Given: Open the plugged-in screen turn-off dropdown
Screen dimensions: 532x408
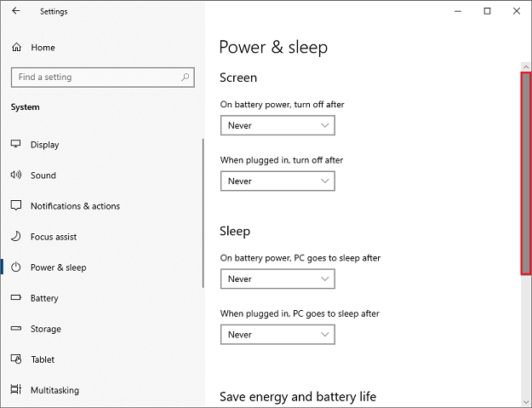Looking at the screenshot, I should pyautogui.click(x=277, y=181).
